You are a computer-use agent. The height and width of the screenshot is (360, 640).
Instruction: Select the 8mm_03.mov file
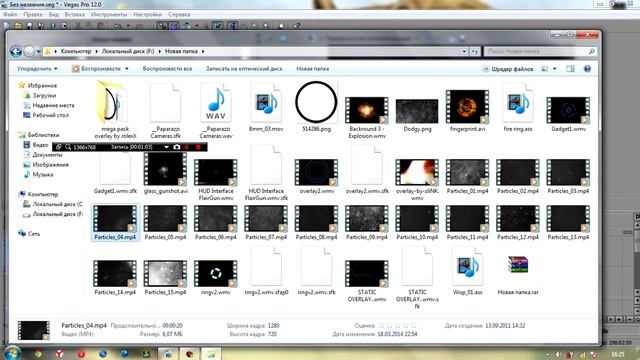pyautogui.click(x=266, y=107)
